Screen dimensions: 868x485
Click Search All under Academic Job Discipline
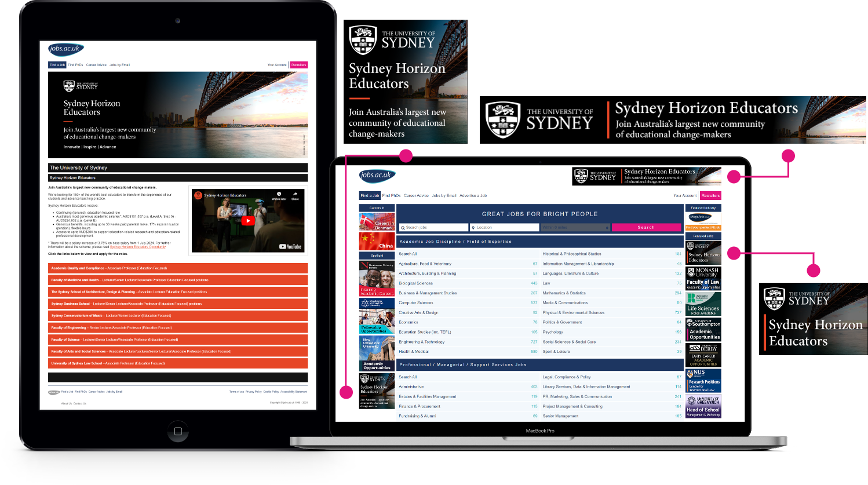pyautogui.click(x=408, y=254)
